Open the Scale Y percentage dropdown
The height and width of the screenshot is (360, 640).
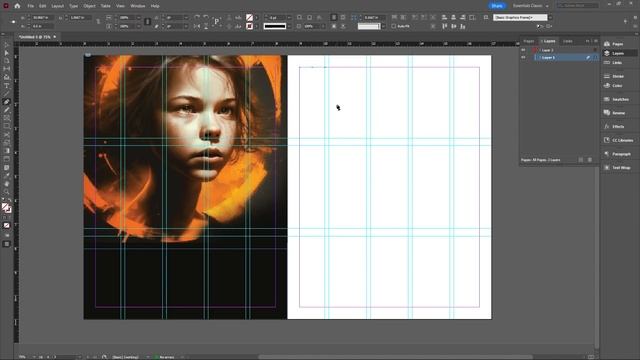138,26
